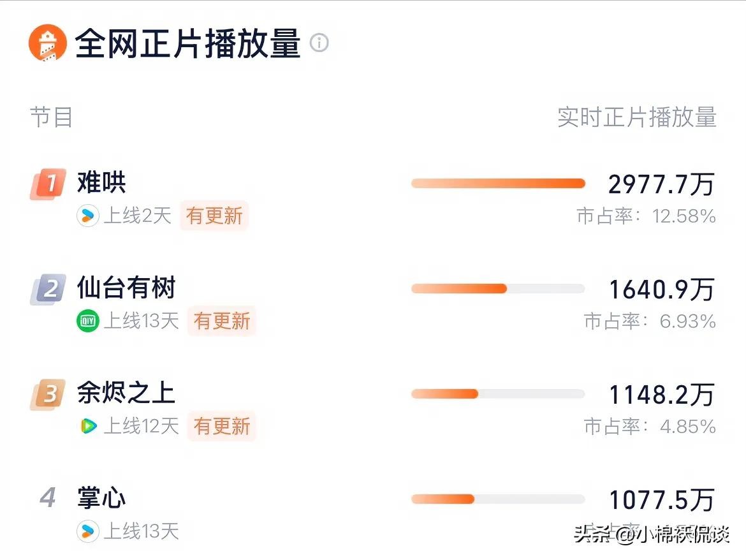Viewport: 746px width, 560px height.
Task: Click the Youku platform icon under 掌心
Action: [87, 531]
